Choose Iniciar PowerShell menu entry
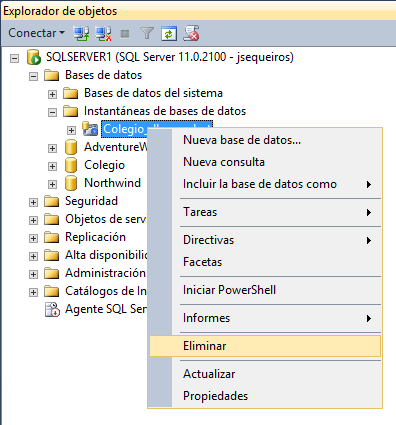The height and width of the screenshot is (425, 396). (x=265, y=290)
